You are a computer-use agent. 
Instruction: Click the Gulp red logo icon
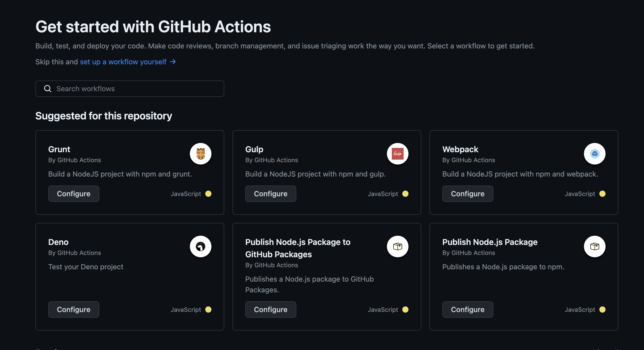point(398,154)
